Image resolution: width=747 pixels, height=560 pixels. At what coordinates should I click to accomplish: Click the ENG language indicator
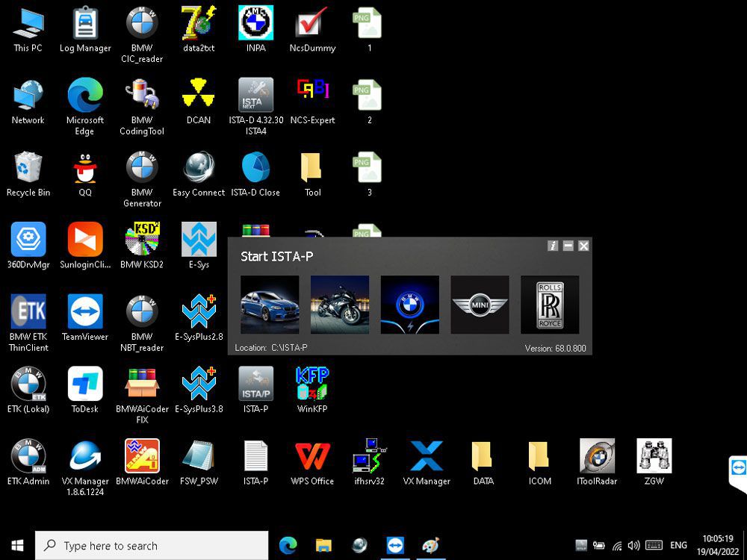tap(678, 545)
